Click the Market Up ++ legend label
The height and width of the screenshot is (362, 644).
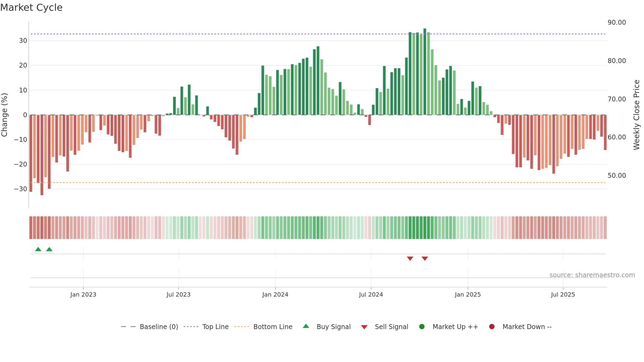point(455,327)
